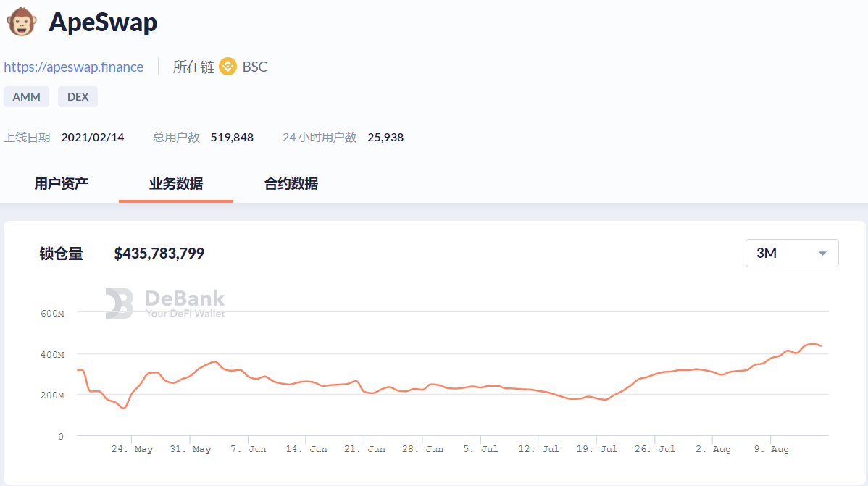The width and height of the screenshot is (868, 486).
Task: Click the 28. Jun axis date
Action: pyautogui.click(x=422, y=449)
